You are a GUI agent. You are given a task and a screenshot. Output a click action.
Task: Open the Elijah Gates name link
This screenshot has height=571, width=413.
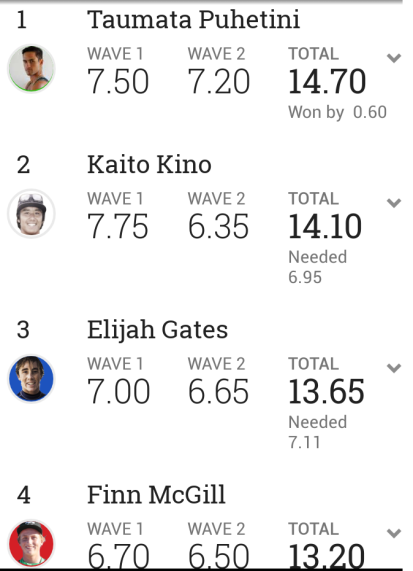(x=157, y=330)
